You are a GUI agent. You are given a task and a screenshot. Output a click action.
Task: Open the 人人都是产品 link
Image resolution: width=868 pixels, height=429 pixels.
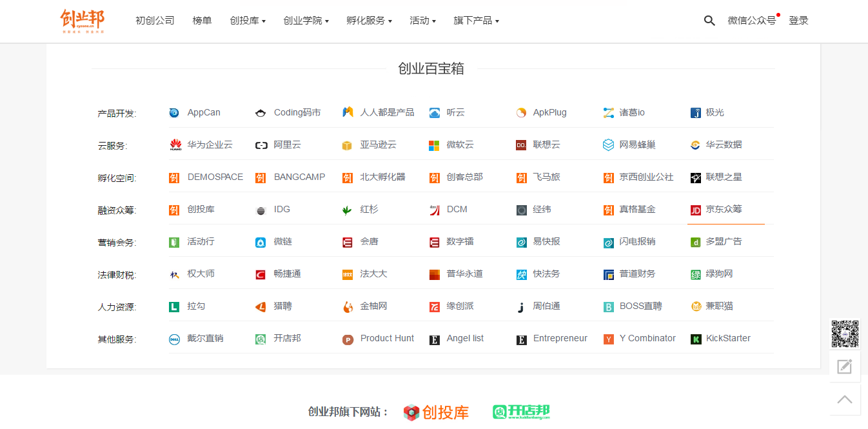(387, 112)
